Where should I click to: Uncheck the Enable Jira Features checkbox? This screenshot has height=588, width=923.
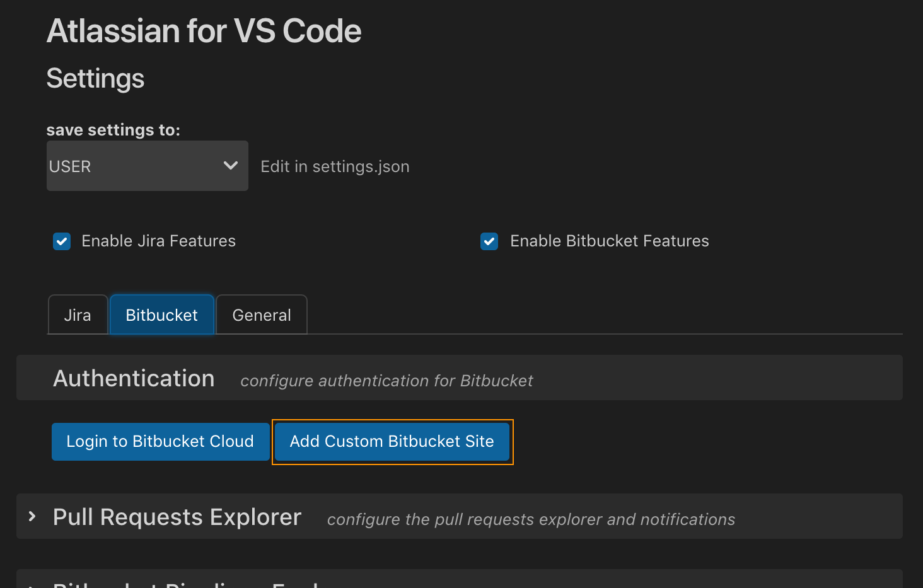point(62,241)
